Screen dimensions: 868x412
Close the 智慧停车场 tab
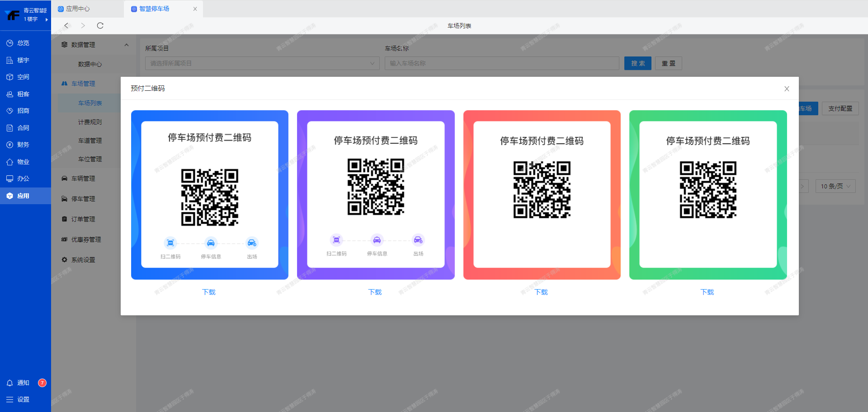point(195,9)
